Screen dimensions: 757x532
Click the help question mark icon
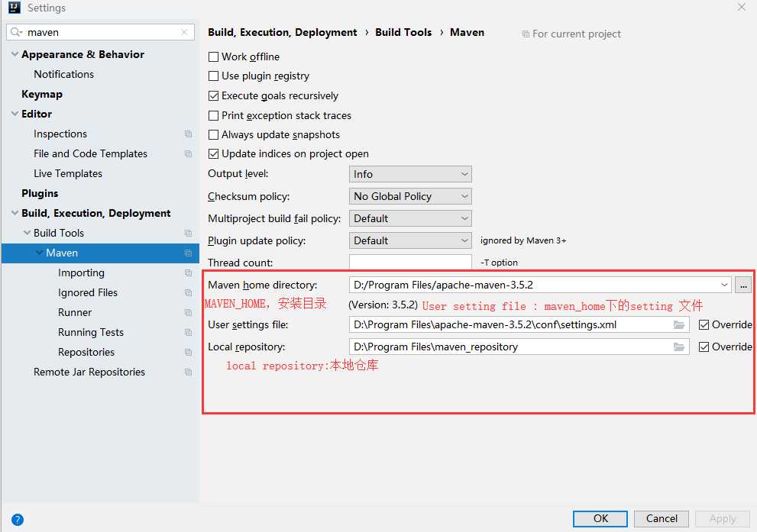click(18, 520)
